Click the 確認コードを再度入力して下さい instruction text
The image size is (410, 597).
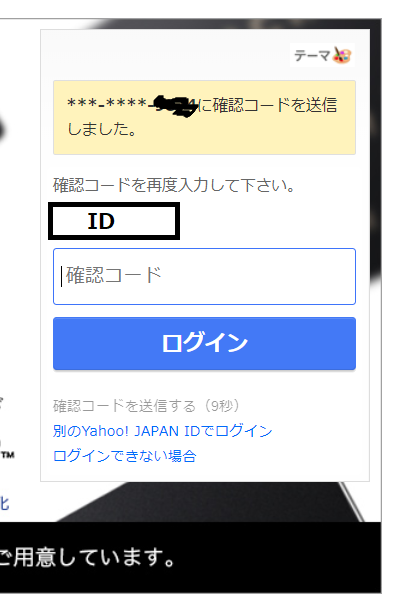point(174,185)
